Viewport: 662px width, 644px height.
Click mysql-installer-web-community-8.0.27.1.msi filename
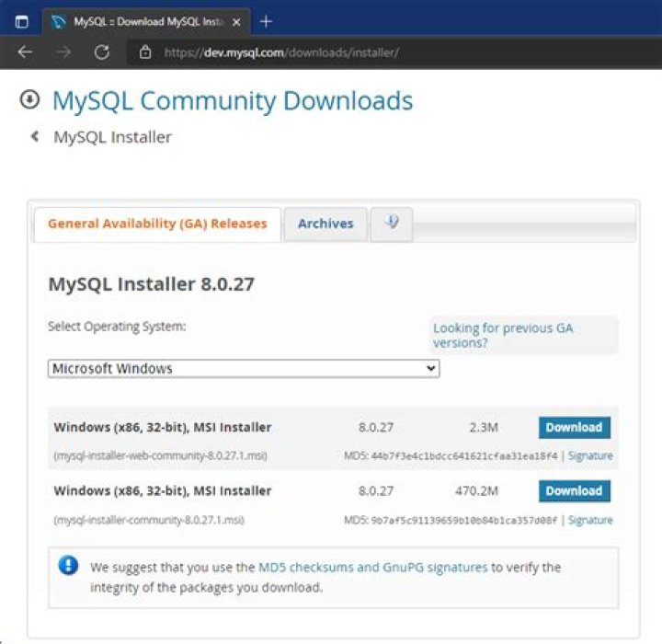coord(160,456)
